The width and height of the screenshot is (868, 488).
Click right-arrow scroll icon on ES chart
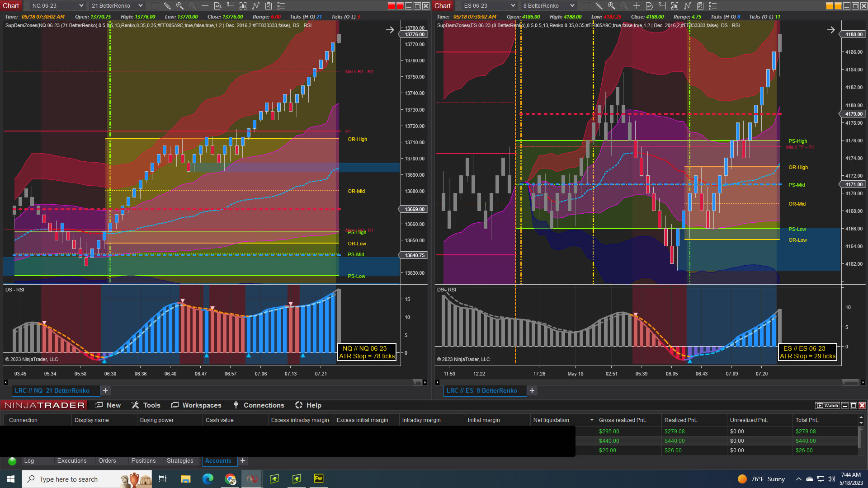click(831, 30)
